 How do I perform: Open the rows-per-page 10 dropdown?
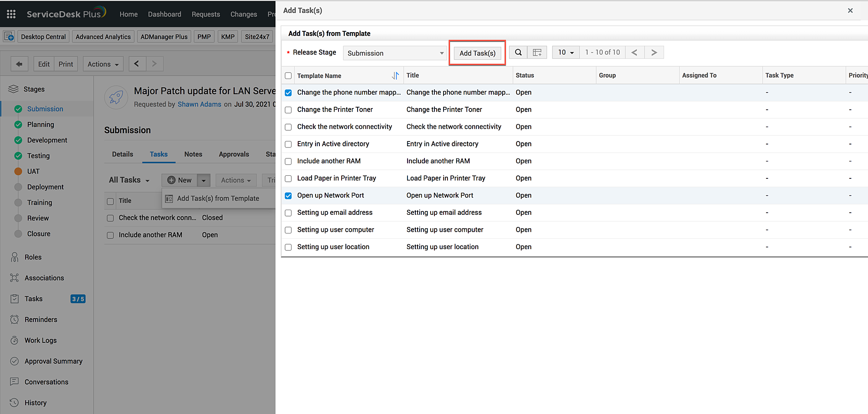(566, 53)
